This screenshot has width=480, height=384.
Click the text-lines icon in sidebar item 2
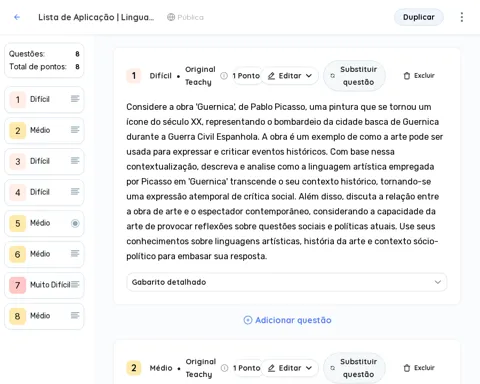pyautogui.click(x=75, y=130)
